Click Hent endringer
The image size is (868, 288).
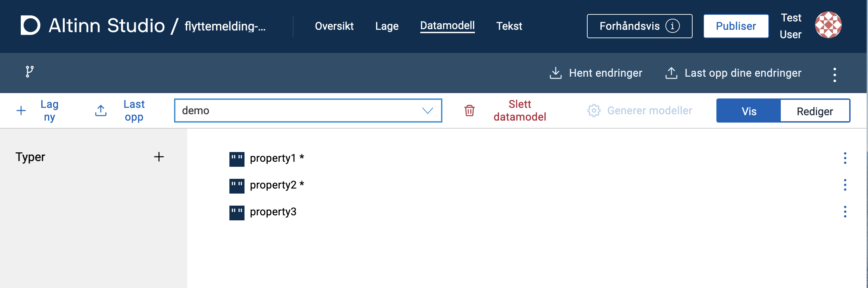click(596, 73)
